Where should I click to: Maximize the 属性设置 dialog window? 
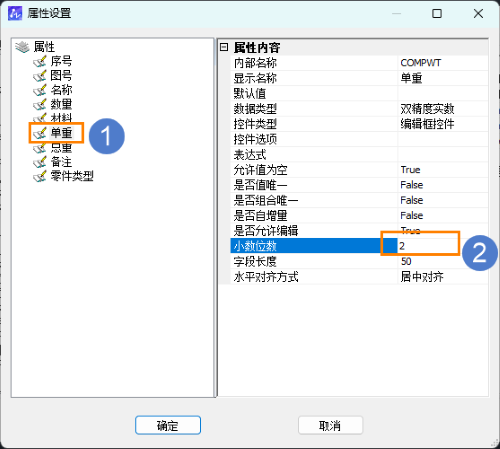tap(437, 14)
